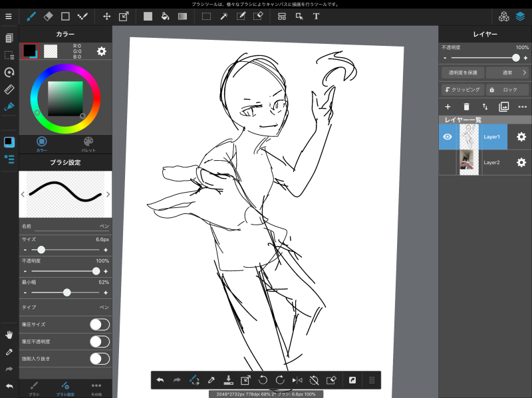Enable the 筆圧不透明度 switch

(99, 342)
